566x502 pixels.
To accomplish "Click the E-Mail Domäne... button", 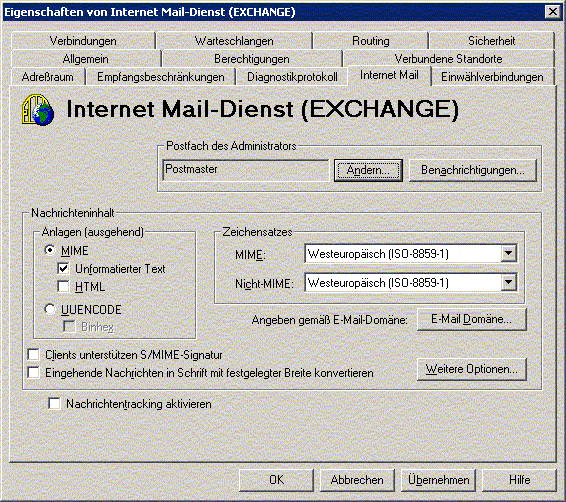I will [x=471, y=319].
